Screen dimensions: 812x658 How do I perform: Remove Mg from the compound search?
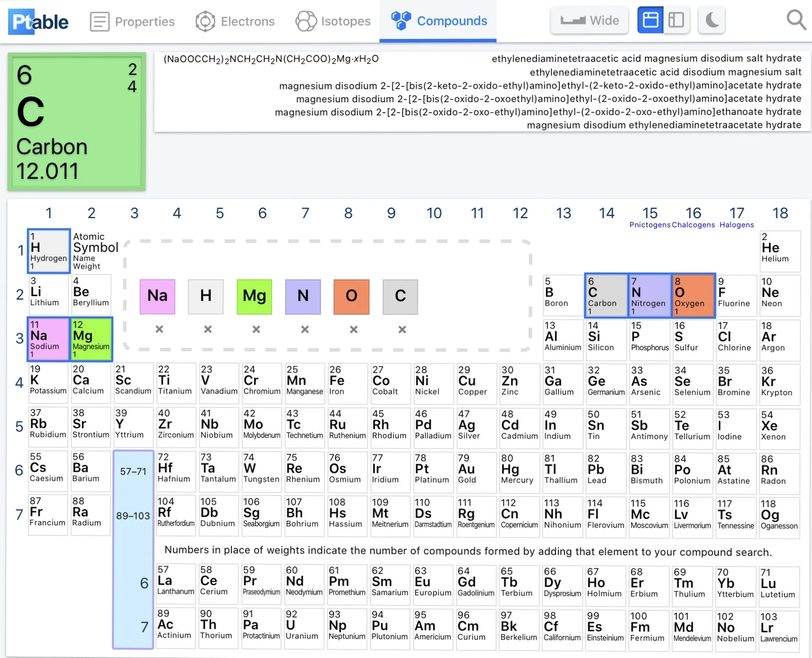point(256,330)
